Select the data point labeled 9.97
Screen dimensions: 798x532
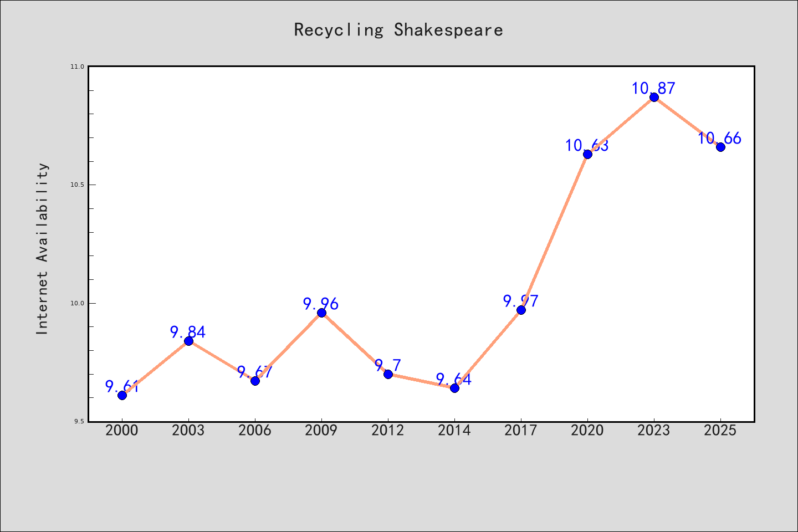click(521, 310)
